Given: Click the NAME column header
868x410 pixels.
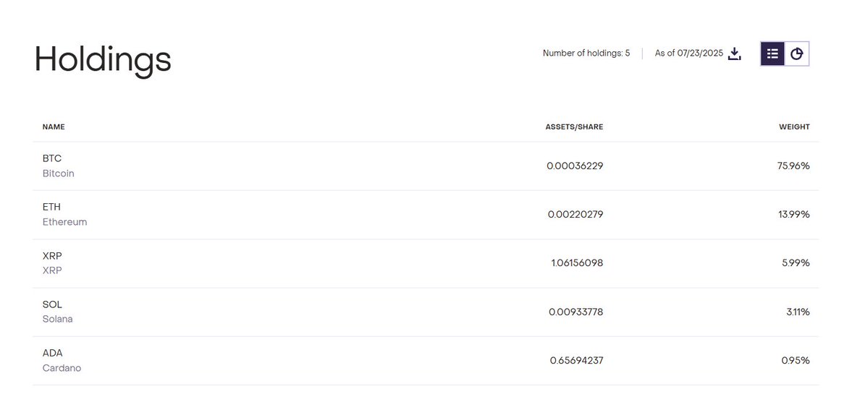Looking at the screenshot, I should tap(54, 127).
